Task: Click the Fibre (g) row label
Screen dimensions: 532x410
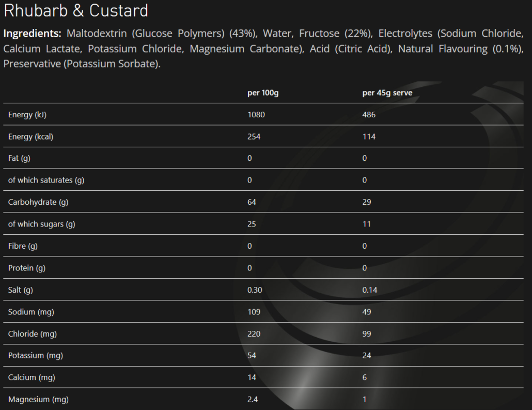Action: (23, 246)
